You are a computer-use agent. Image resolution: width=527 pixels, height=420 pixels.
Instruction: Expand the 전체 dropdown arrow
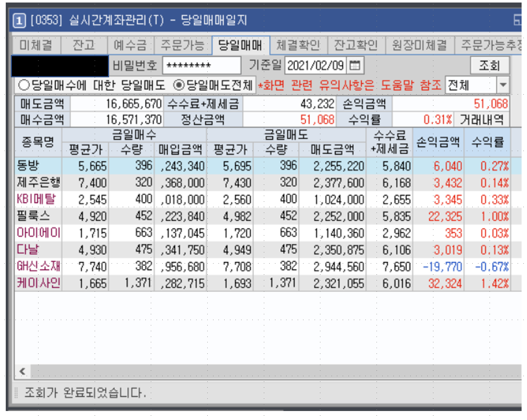click(x=503, y=85)
